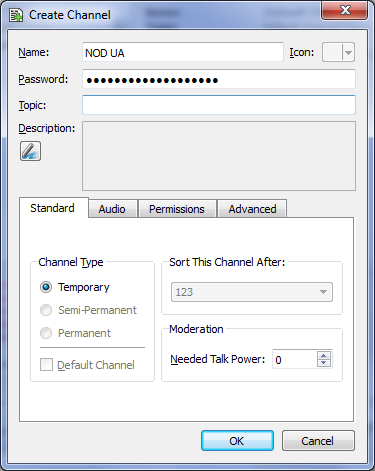
Task: Expand the Sort This Channel After combo box
Action: point(252,292)
